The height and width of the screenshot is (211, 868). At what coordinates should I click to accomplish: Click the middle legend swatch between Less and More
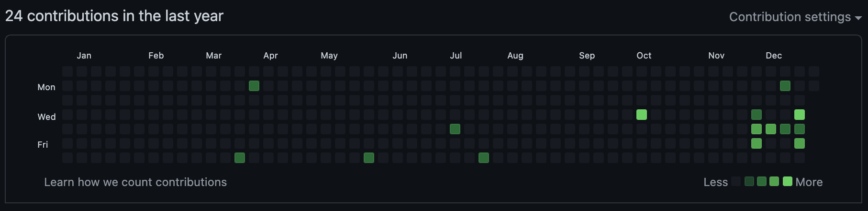[x=762, y=181]
